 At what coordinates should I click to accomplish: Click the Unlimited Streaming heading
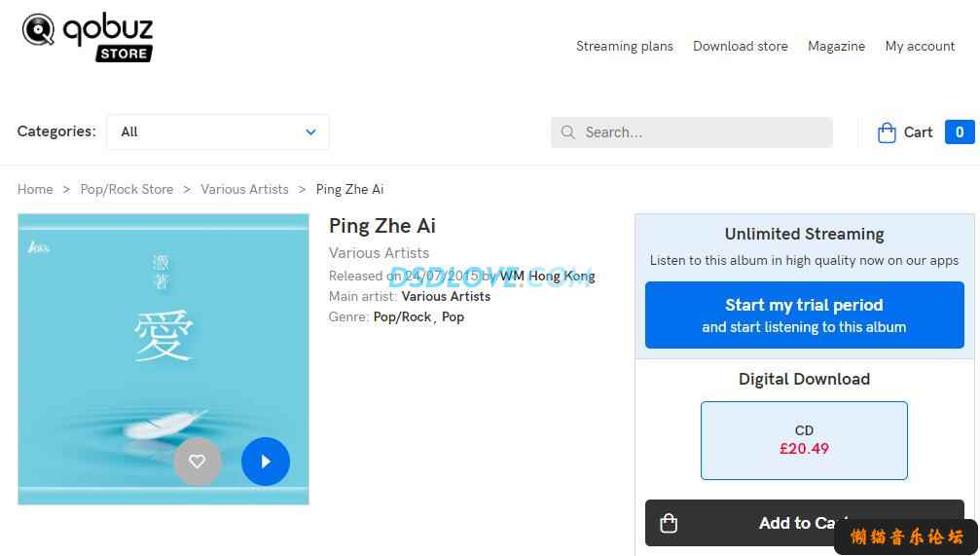tap(805, 234)
